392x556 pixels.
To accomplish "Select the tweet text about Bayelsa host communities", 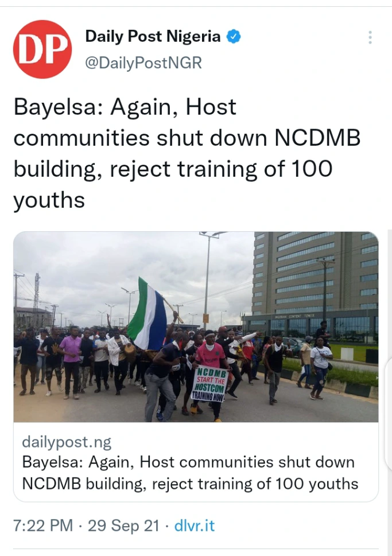I will point(187,154).
